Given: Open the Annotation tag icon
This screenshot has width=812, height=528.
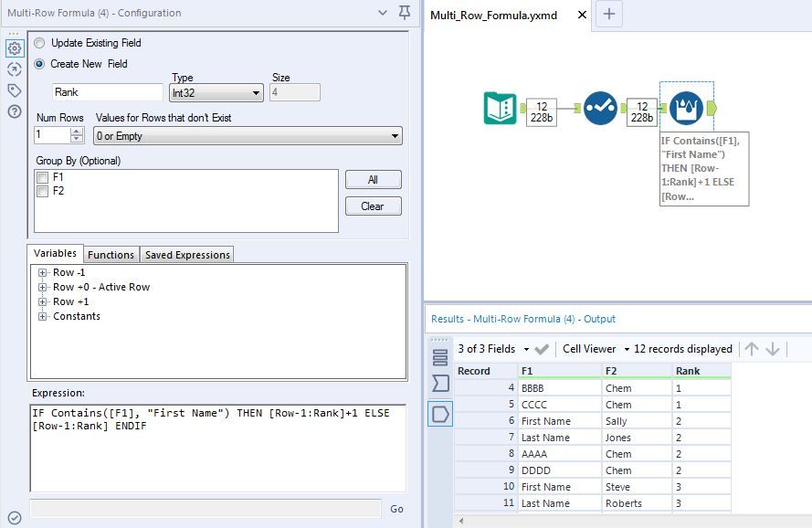Looking at the screenshot, I should (x=14, y=90).
